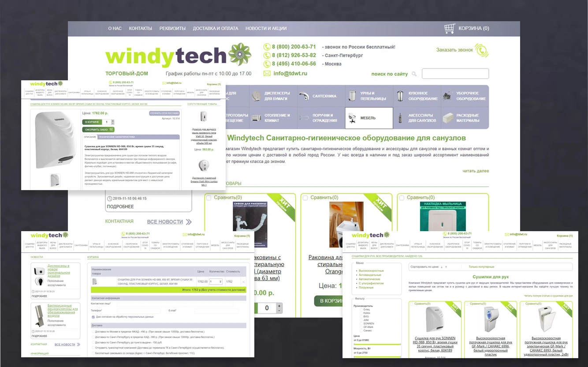Image resolution: width=588 pixels, height=367 pixels.
Task: Click E-mail input field in cart page
Action: pyautogui.click(x=216, y=311)
